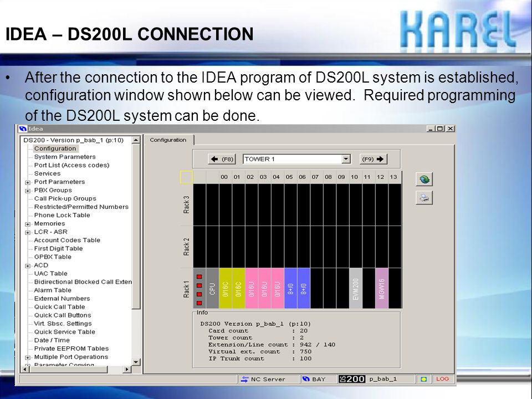Go to previous tower with F8 arrow
Screen dimensions: 532x399
click(x=222, y=159)
